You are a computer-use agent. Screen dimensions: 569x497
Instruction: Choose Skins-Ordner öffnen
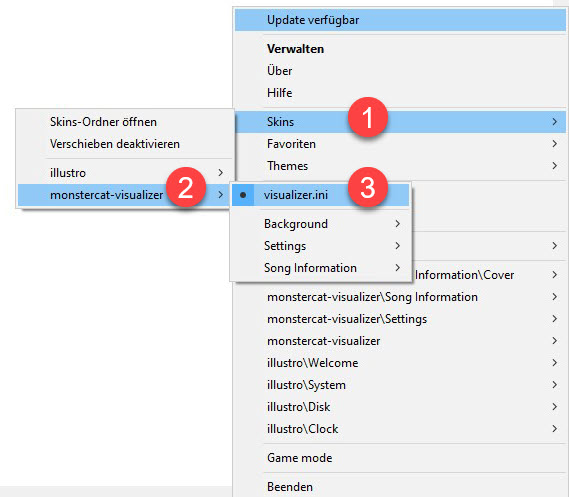(124, 122)
